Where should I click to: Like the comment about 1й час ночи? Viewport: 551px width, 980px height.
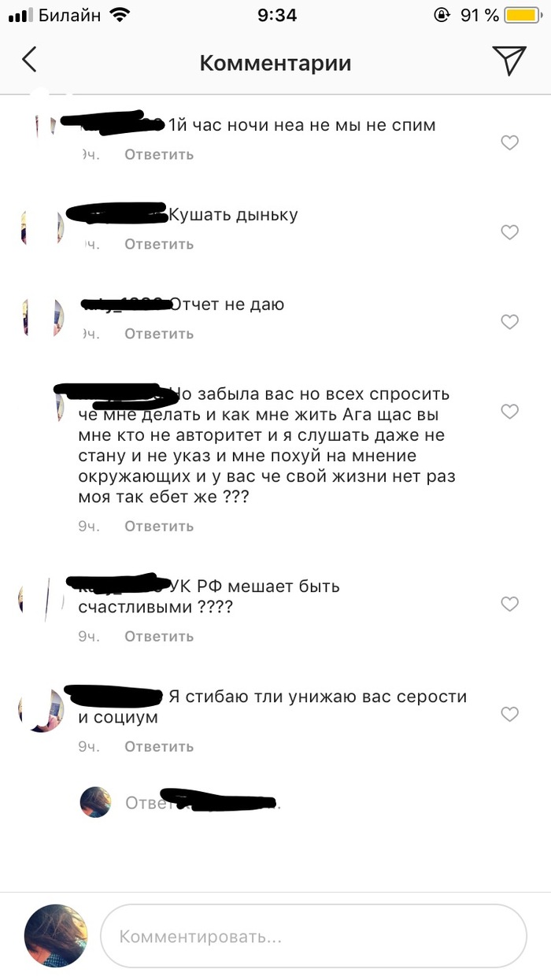click(x=510, y=142)
